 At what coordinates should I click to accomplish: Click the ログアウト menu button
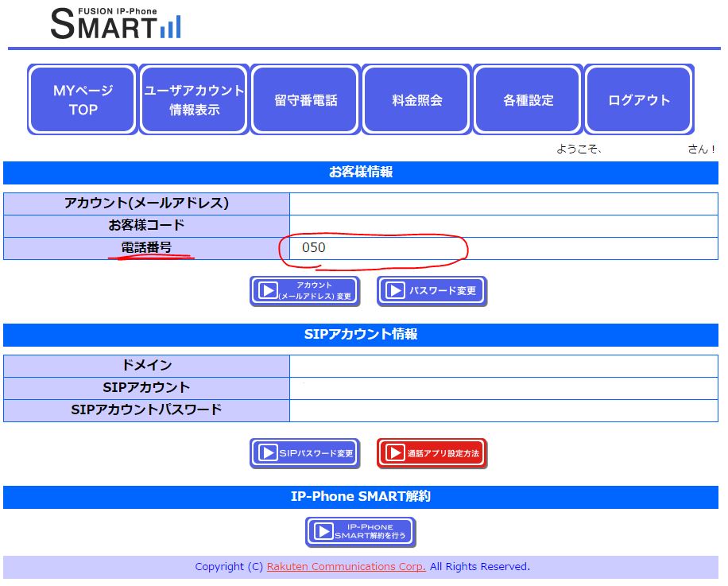(639, 99)
